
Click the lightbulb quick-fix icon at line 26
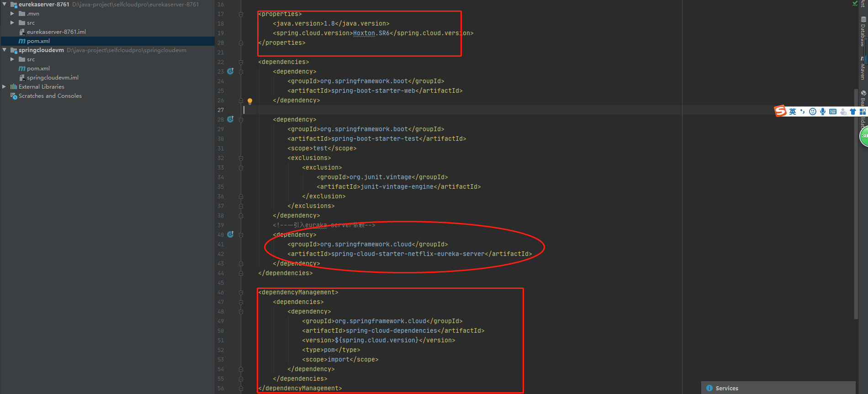click(x=250, y=101)
